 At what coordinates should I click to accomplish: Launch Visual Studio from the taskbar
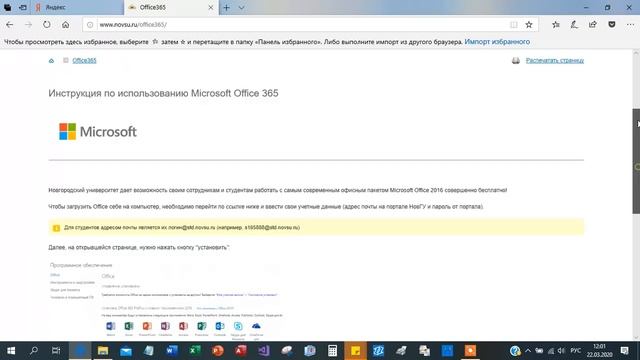click(x=263, y=351)
